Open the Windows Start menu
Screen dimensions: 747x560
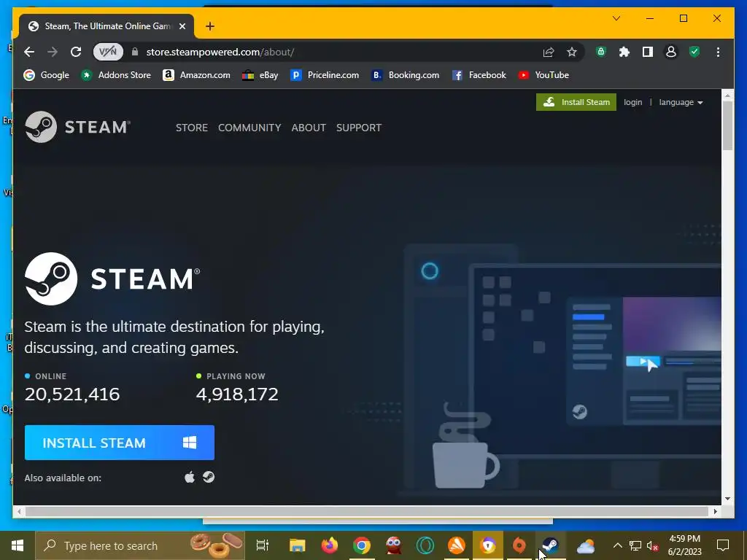(18, 545)
